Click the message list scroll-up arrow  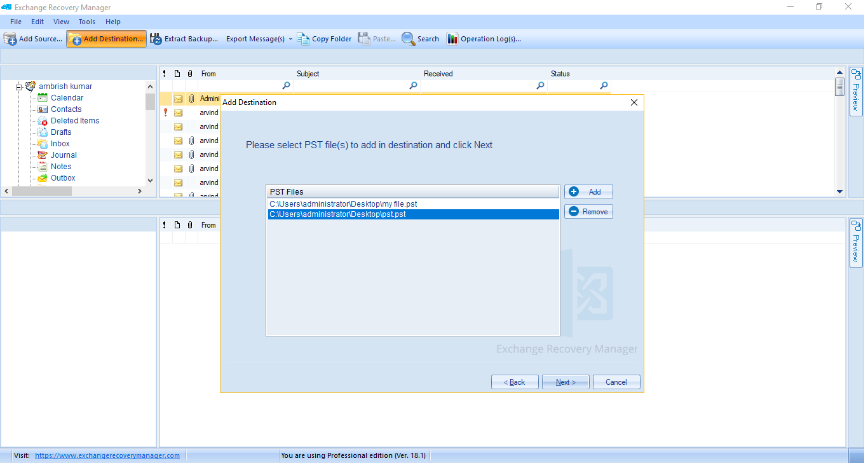(839, 73)
